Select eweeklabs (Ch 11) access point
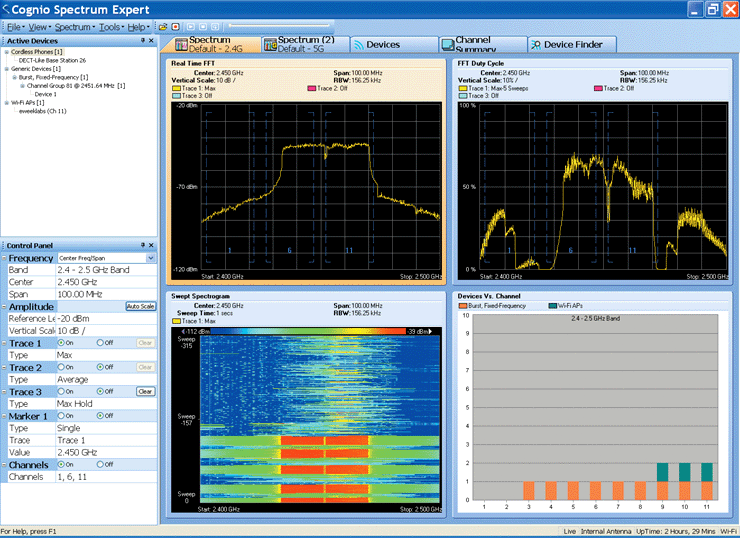Viewport: 740px width, 538px height. pos(42,111)
